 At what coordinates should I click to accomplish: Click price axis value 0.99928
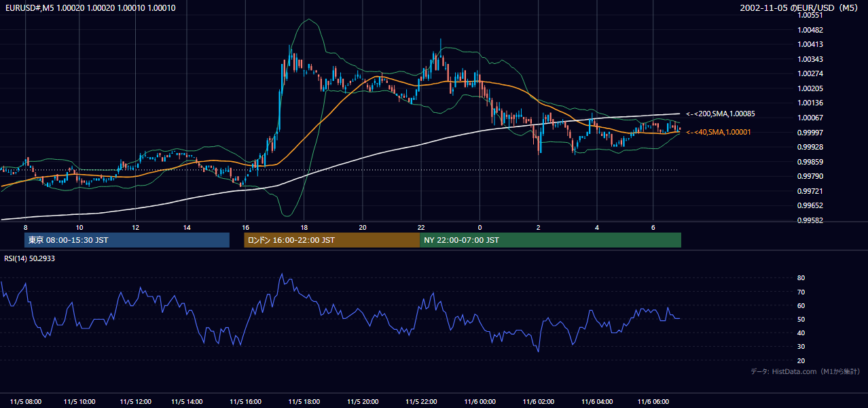pos(810,147)
